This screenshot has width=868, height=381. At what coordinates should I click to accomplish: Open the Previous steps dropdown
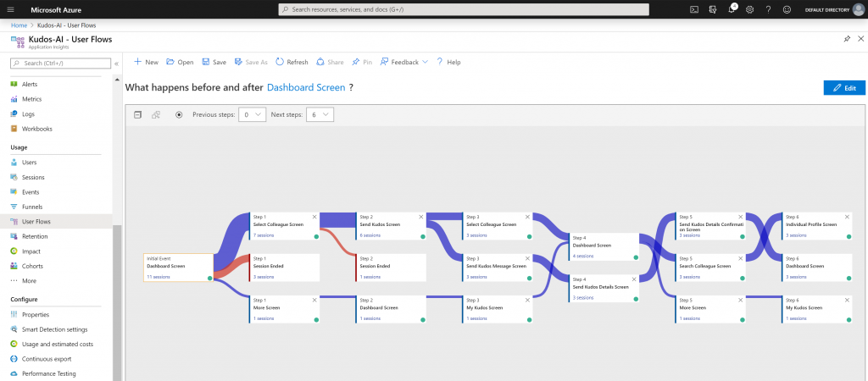point(253,114)
